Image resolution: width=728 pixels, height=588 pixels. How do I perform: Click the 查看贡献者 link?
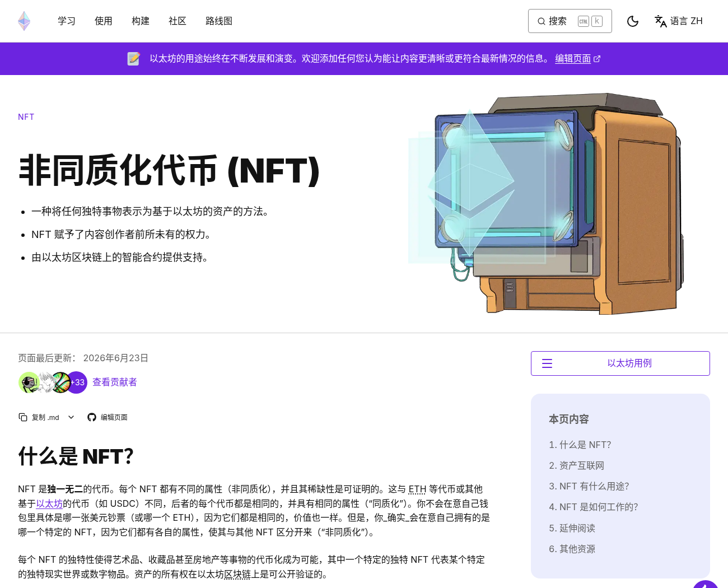[x=115, y=382]
